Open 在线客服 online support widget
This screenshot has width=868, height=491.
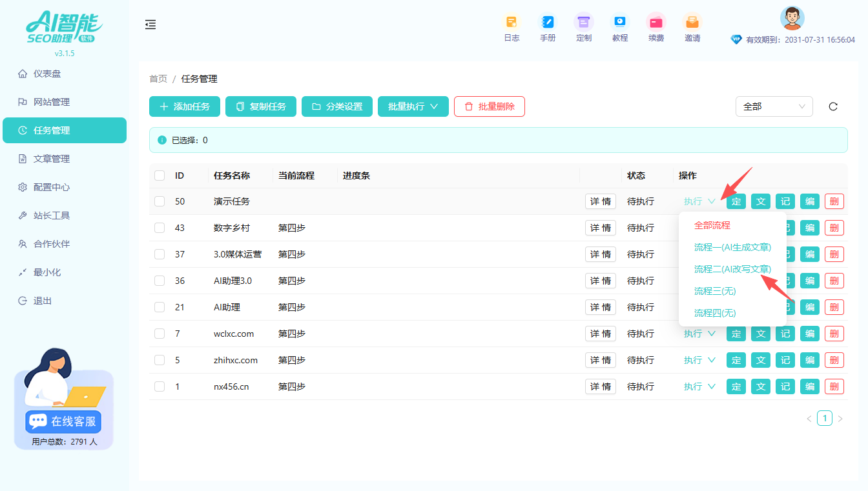tap(64, 421)
